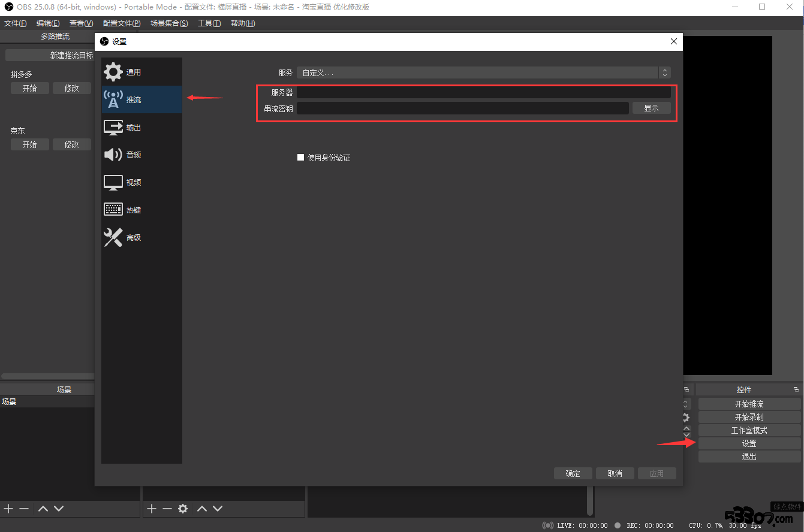Move source up with up arrow
Screen dimensions: 804x532
202,509
